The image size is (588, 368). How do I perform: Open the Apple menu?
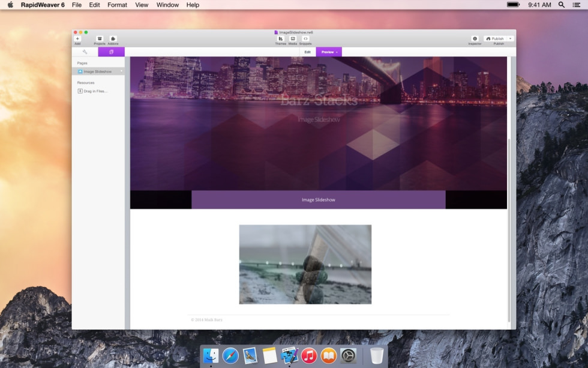10,5
